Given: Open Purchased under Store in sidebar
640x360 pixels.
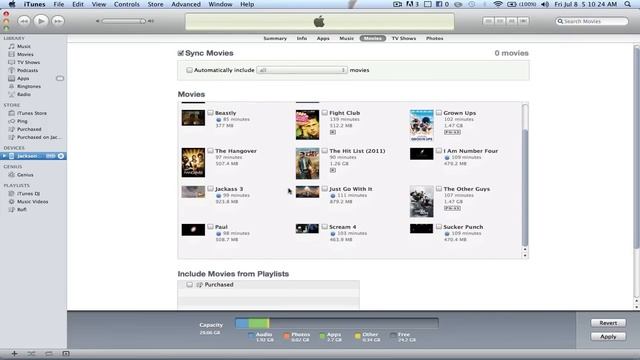Looking at the screenshot, I should click(x=29, y=129).
